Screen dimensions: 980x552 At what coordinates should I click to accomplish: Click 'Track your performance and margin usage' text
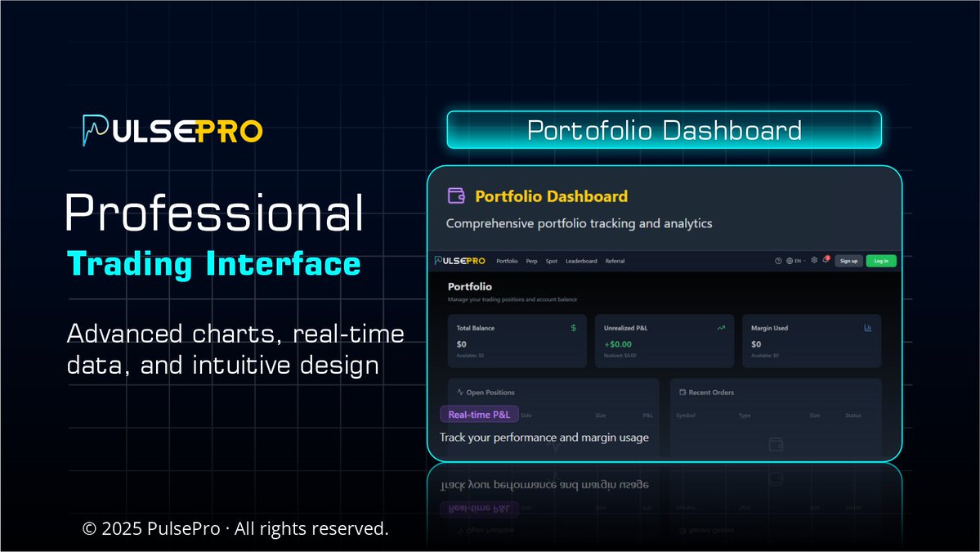(x=544, y=437)
